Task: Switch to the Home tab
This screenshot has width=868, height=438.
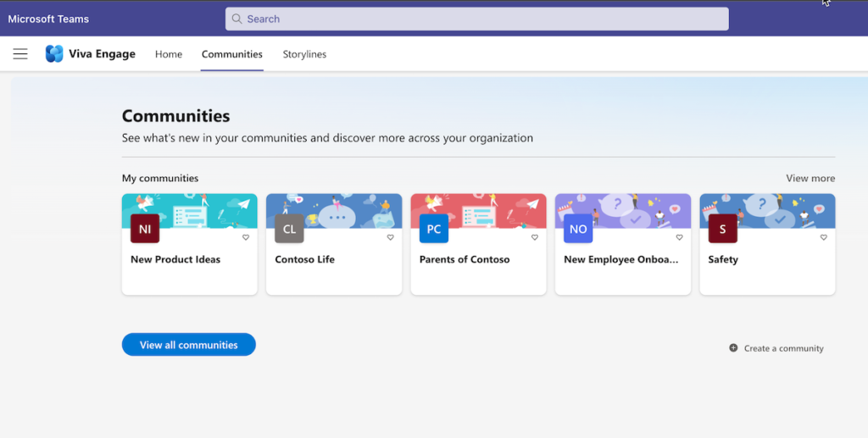Action: click(169, 54)
